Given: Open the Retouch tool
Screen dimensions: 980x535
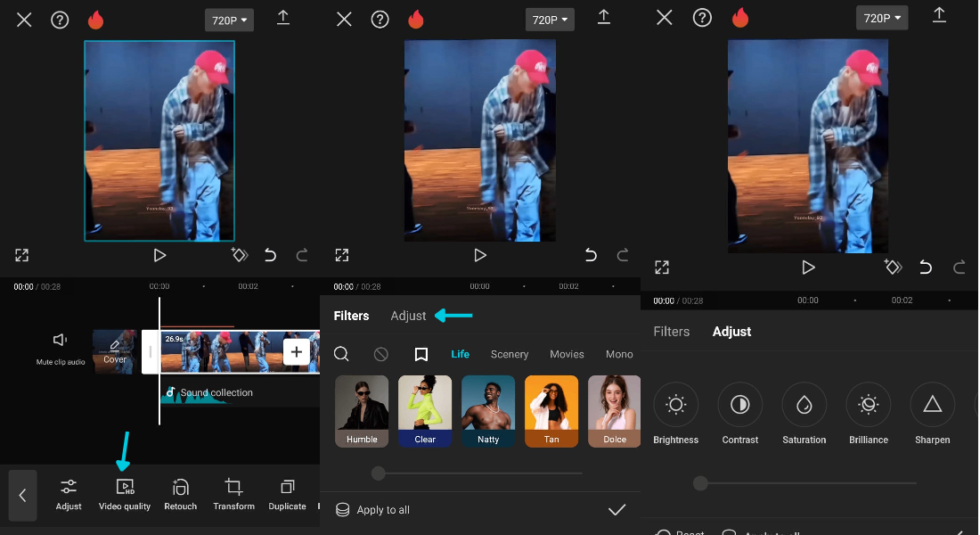Looking at the screenshot, I should coord(181,495).
